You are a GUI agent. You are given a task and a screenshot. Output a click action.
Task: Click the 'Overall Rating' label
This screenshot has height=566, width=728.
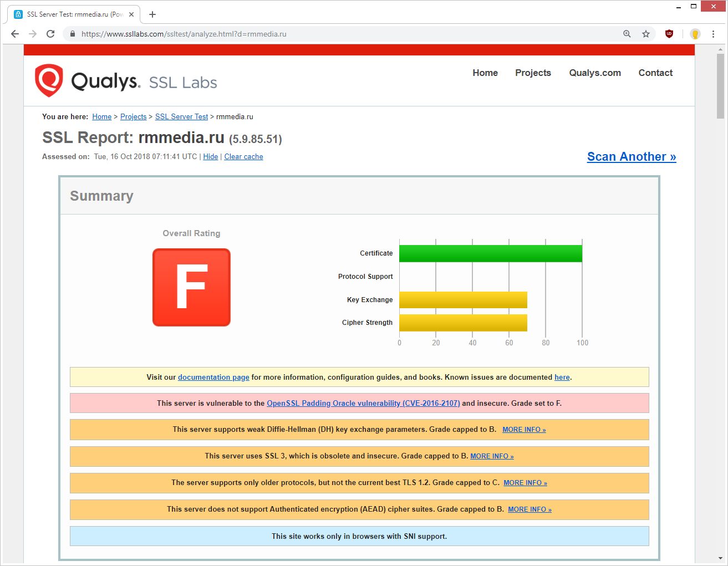(x=191, y=233)
